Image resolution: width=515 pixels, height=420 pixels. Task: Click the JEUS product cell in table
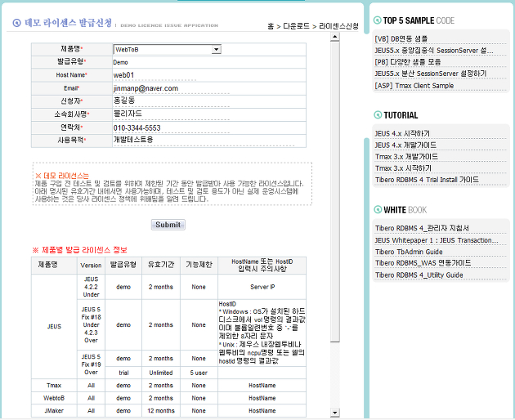click(x=54, y=326)
